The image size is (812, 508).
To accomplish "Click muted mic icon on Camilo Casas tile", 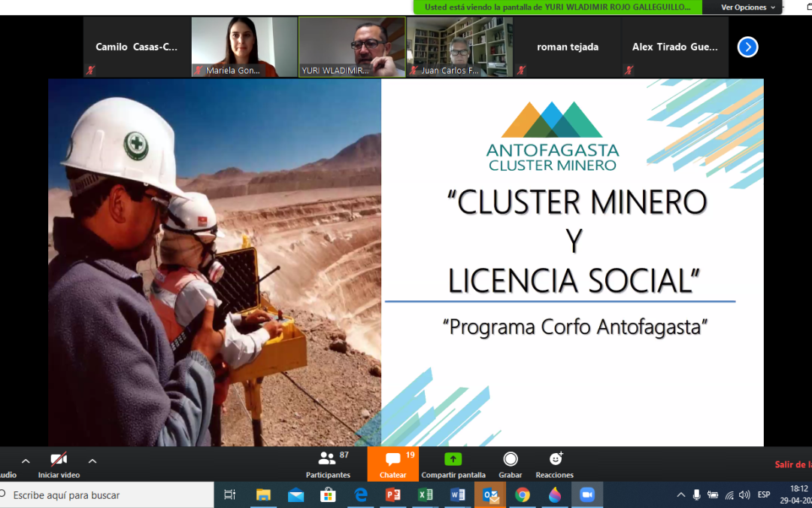I will 90,70.
